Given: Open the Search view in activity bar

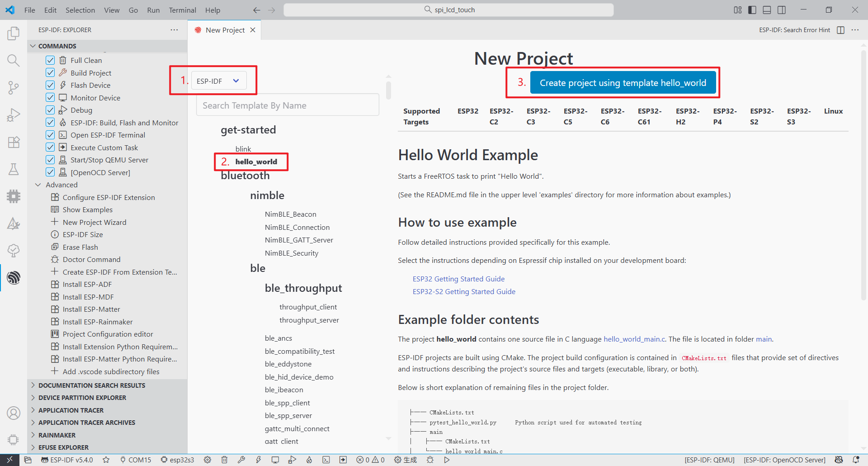Looking at the screenshot, I should pyautogui.click(x=14, y=60).
